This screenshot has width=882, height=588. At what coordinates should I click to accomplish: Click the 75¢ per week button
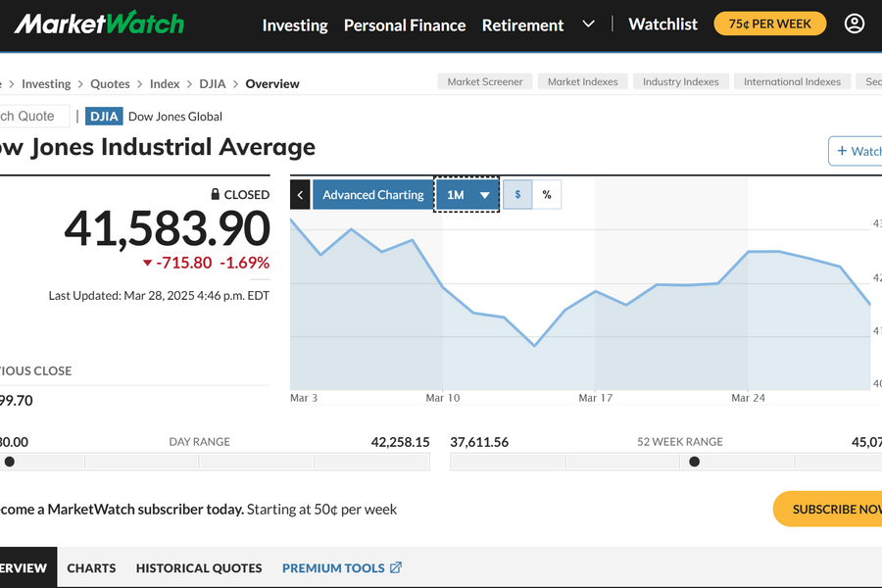point(769,24)
